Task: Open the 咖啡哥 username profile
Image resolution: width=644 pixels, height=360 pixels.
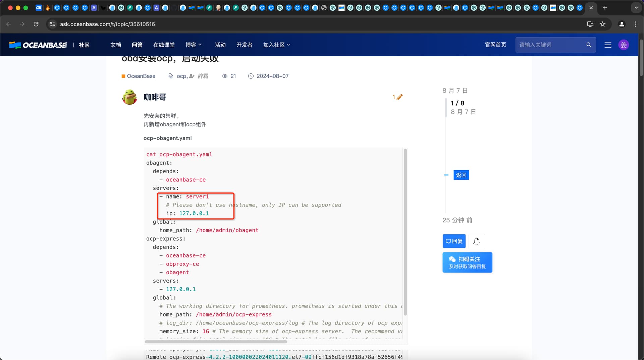Action: (x=155, y=97)
